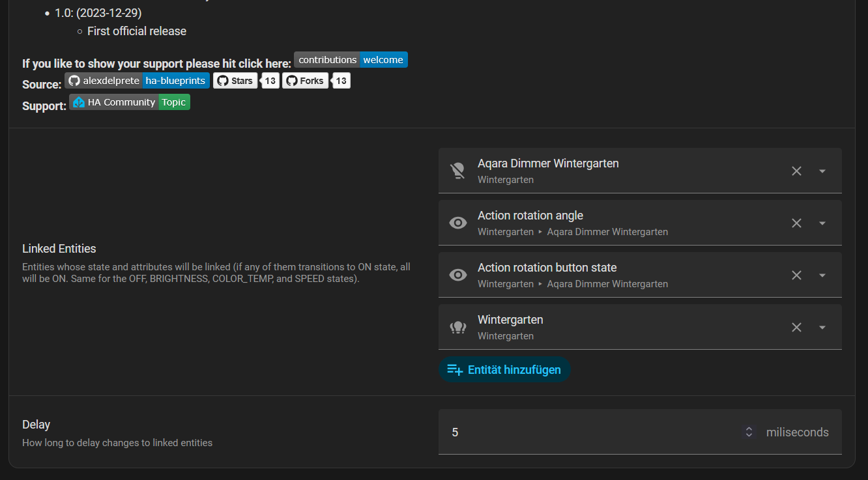Remove the Action rotation button state entity

click(x=796, y=275)
